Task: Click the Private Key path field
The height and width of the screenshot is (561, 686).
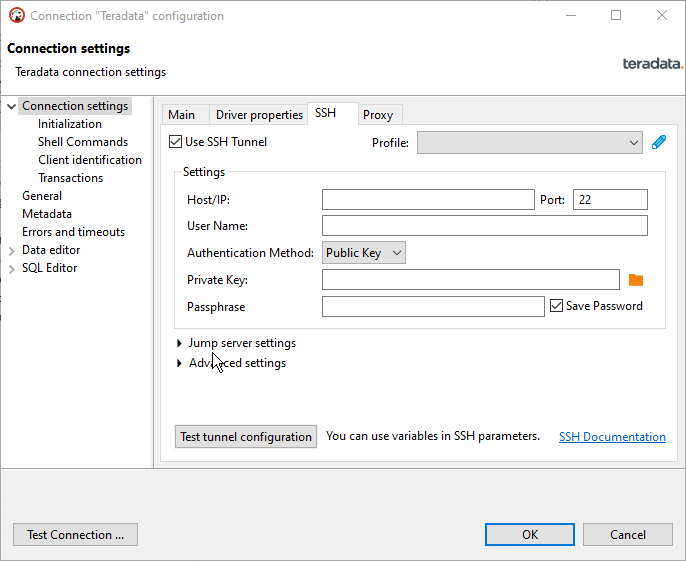Action: pos(471,280)
